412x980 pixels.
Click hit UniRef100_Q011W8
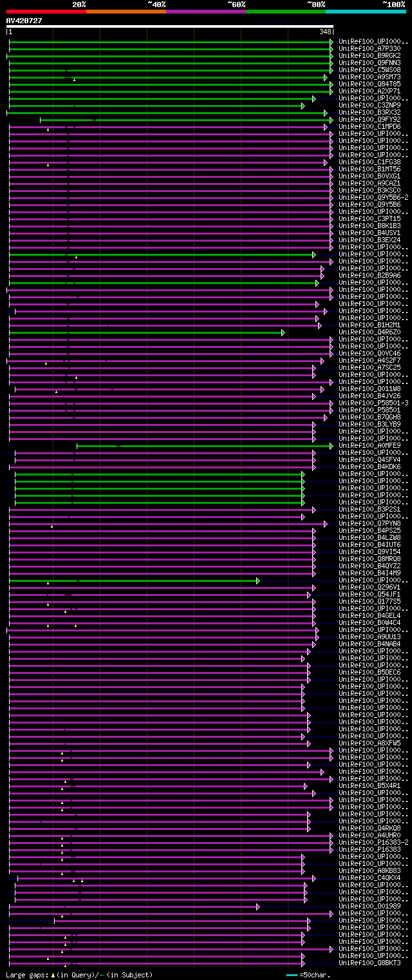(370, 389)
